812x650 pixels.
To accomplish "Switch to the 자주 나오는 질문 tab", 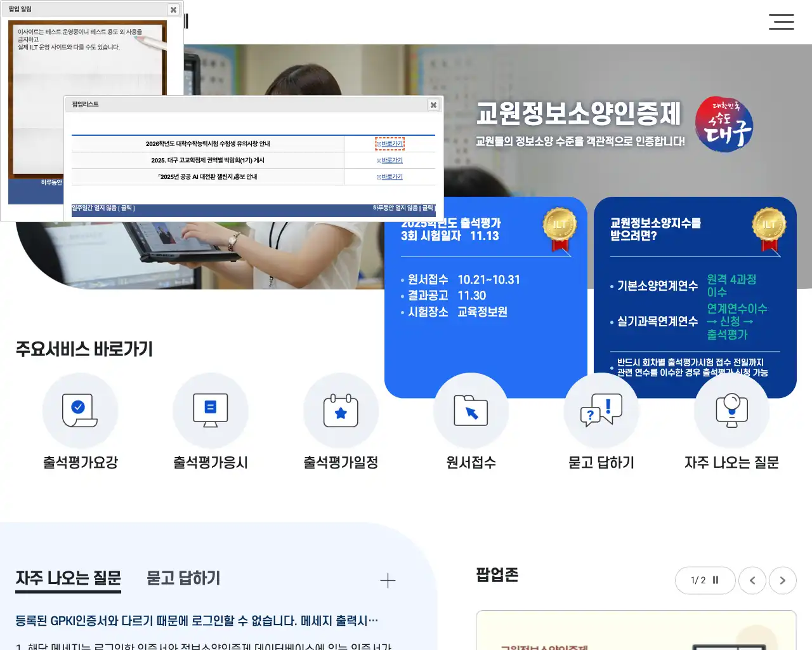I will [x=67, y=578].
